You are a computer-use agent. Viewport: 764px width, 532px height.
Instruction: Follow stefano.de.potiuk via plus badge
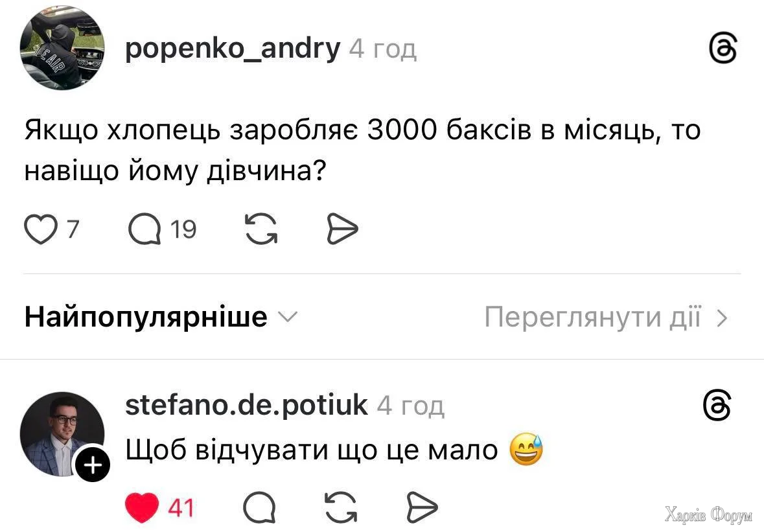pos(93,465)
